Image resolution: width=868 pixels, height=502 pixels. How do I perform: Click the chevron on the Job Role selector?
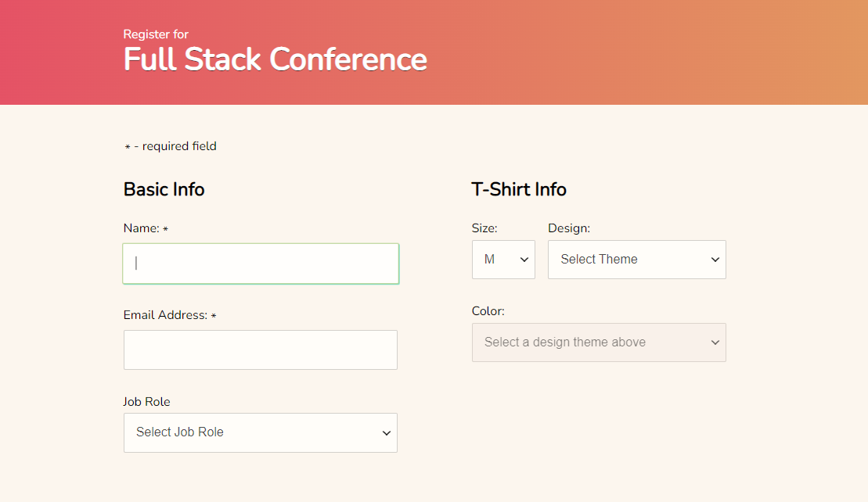pos(386,432)
